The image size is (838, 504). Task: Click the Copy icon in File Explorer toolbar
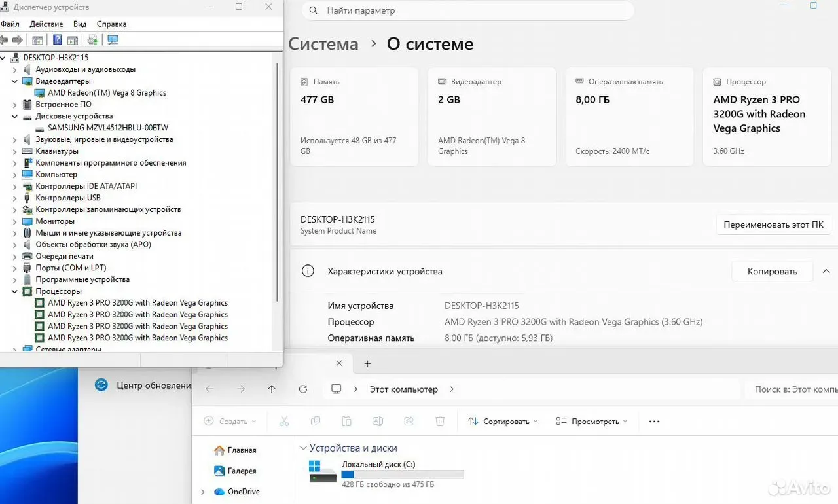[x=316, y=422]
